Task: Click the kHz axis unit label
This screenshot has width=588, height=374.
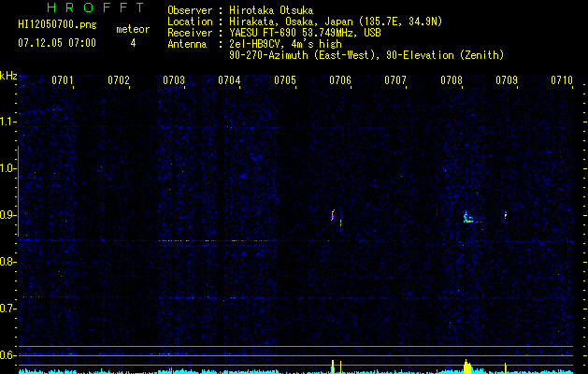Action: 8,76
